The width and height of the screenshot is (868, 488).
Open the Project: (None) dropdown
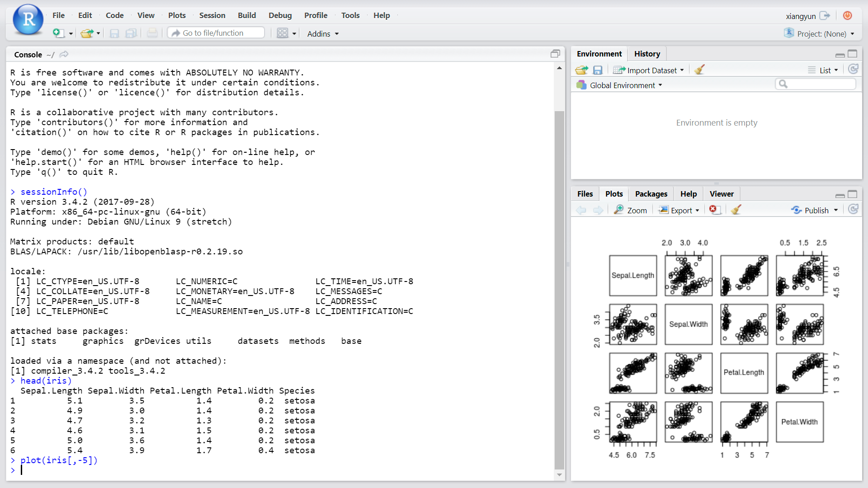pyautogui.click(x=821, y=34)
